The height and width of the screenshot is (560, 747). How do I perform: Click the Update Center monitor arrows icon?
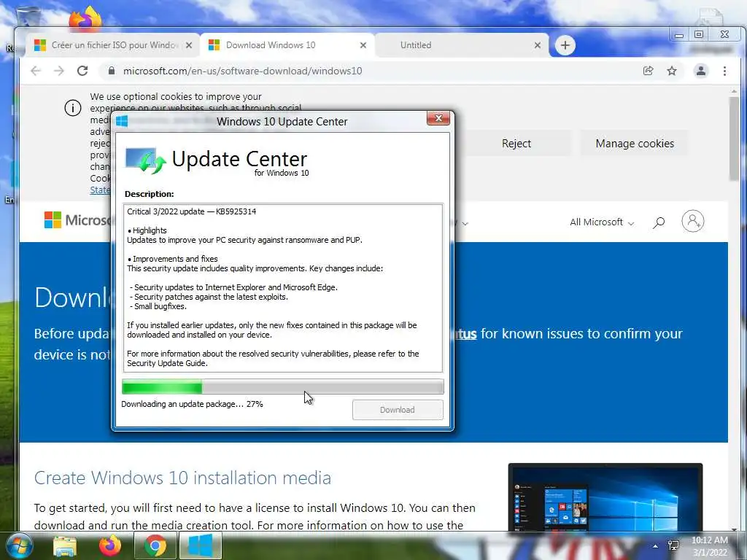(x=146, y=160)
